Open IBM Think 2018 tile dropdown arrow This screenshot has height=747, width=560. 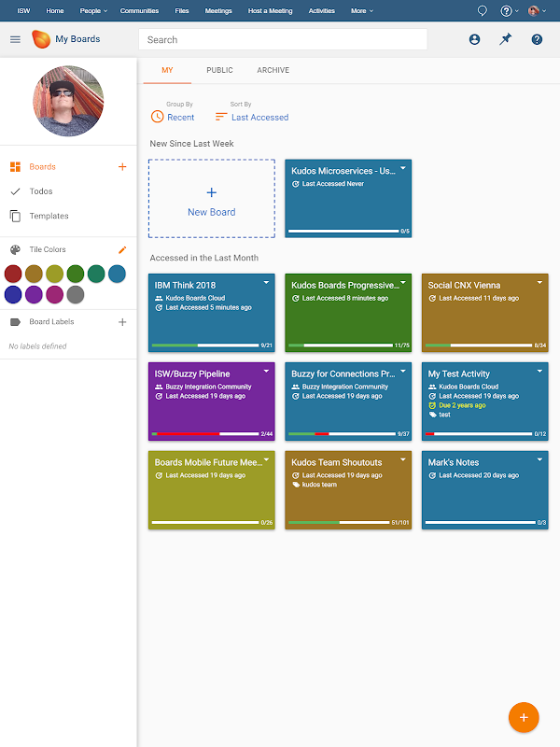tap(266, 283)
